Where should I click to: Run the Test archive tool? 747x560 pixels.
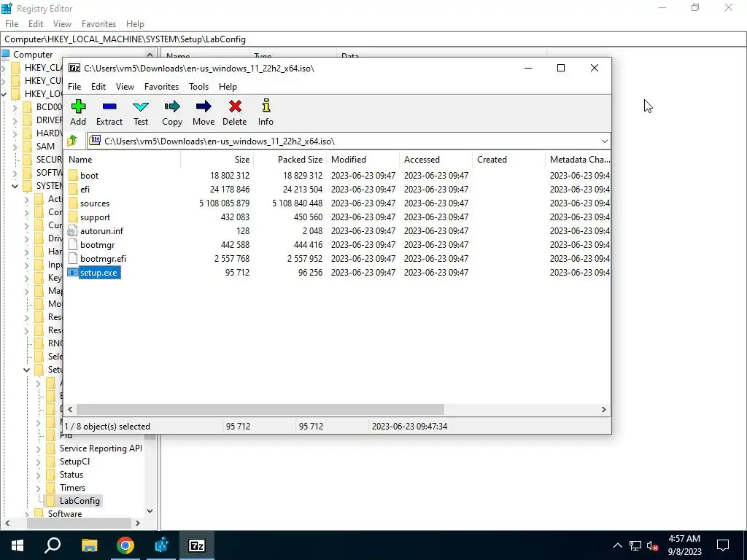tap(141, 112)
